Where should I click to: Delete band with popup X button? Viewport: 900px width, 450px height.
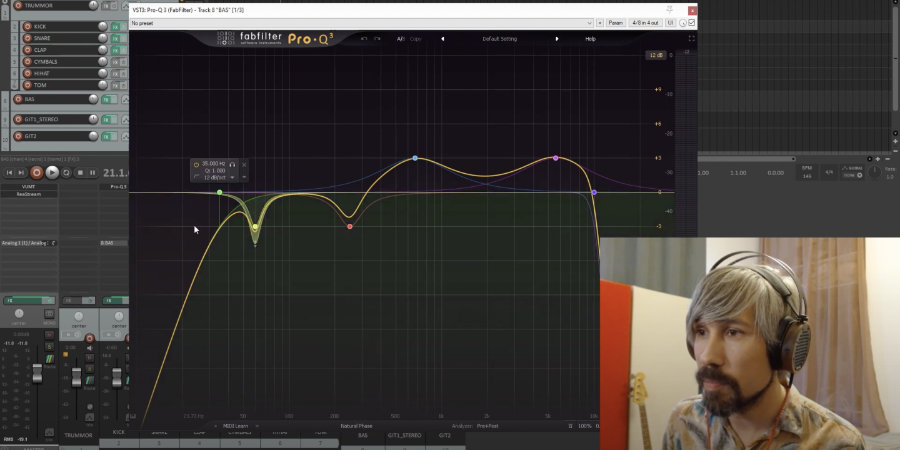[x=244, y=165]
